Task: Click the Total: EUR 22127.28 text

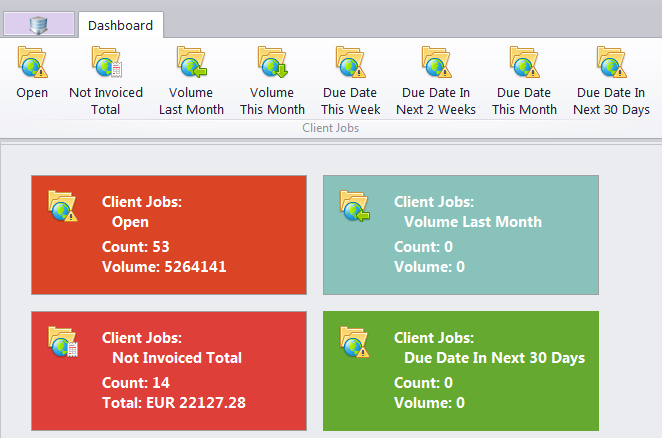Action: 174,403
